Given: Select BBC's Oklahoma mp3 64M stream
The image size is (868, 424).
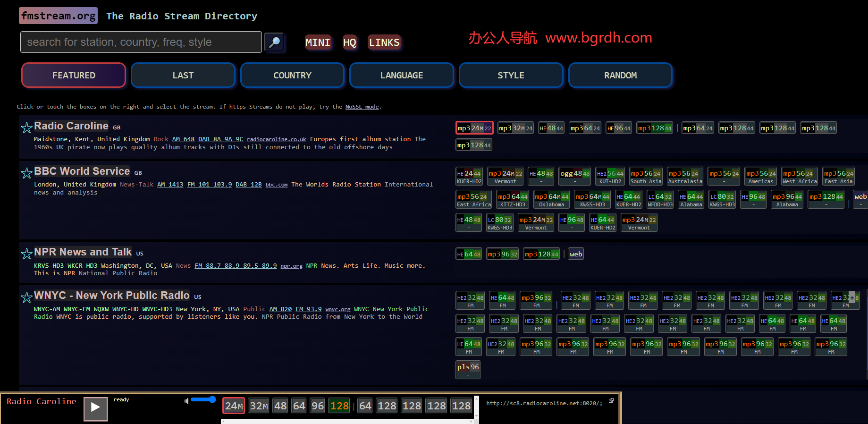Looking at the screenshot, I should (x=552, y=199).
